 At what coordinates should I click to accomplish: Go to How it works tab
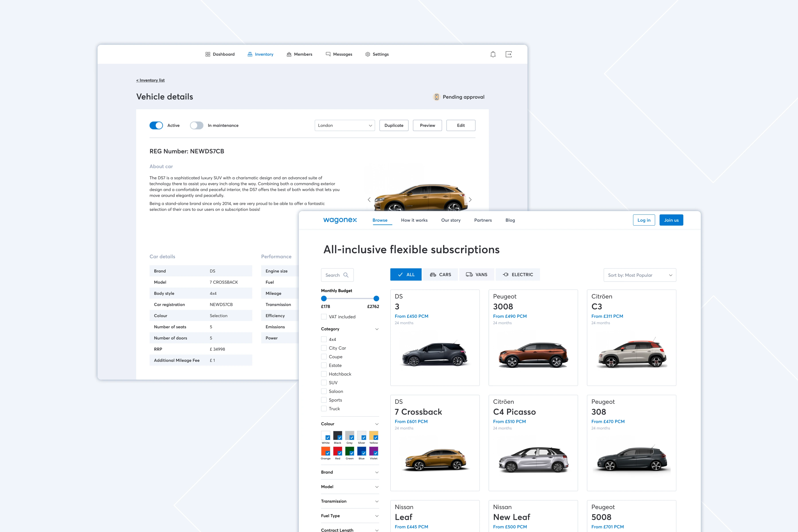[414, 220]
